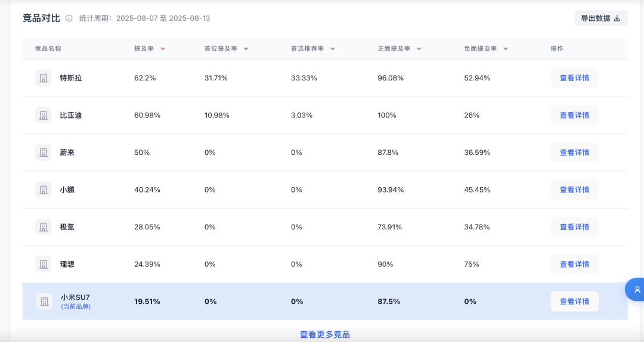
Task: Click the building icon for 比亚迪
Action: (43, 116)
